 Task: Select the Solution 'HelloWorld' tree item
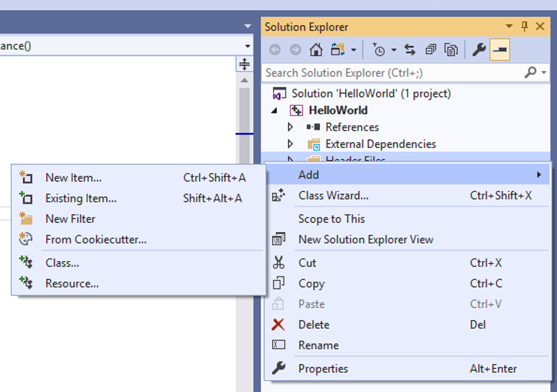[x=371, y=93]
